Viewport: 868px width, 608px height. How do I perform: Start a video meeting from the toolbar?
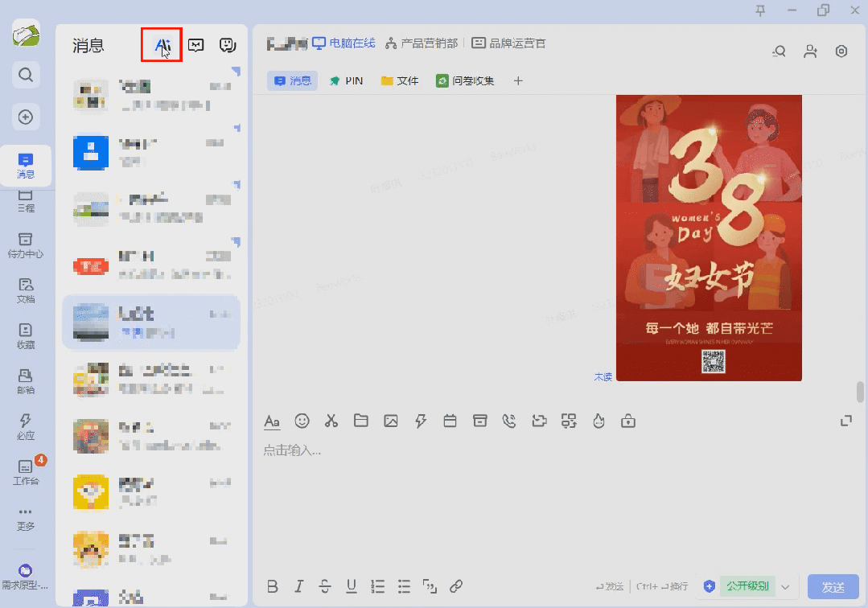coord(539,421)
